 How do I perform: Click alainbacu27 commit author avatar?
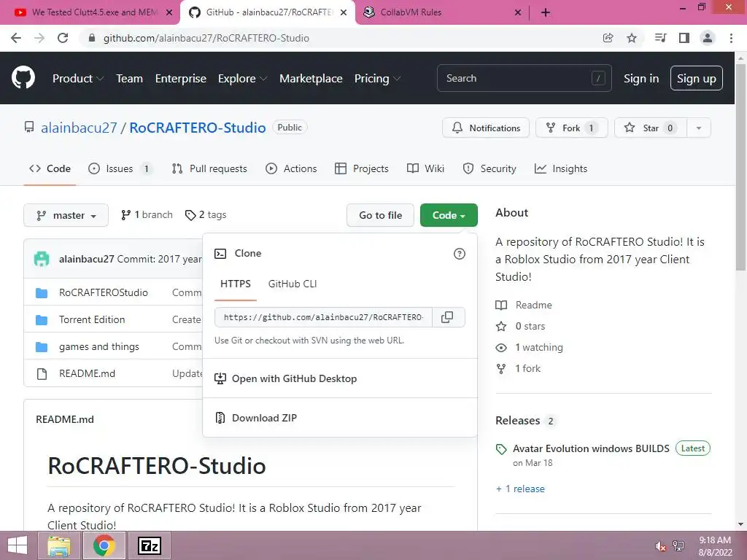(42, 259)
